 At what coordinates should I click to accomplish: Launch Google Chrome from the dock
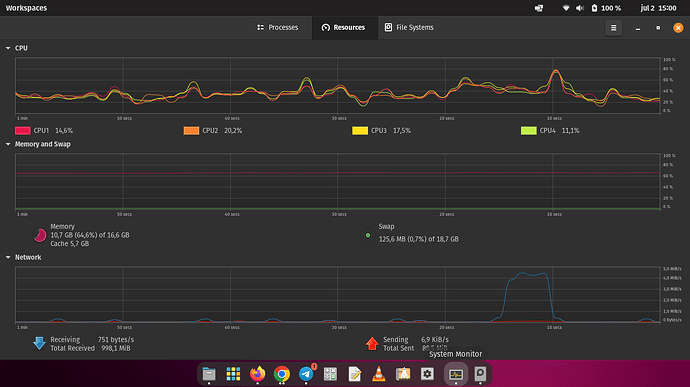pyautogui.click(x=282, y=374)
